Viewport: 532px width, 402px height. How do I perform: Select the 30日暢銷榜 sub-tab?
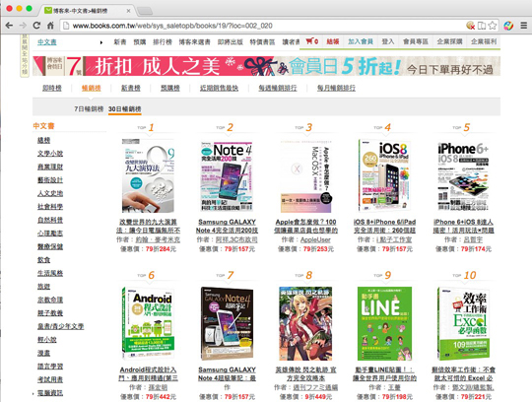tap(124, 109)
